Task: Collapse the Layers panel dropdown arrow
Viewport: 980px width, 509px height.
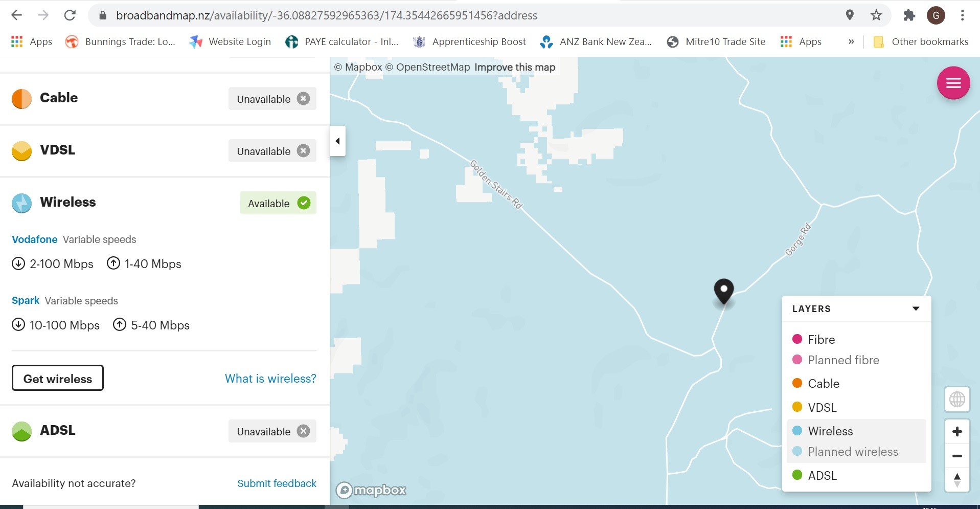Action: 916,308
